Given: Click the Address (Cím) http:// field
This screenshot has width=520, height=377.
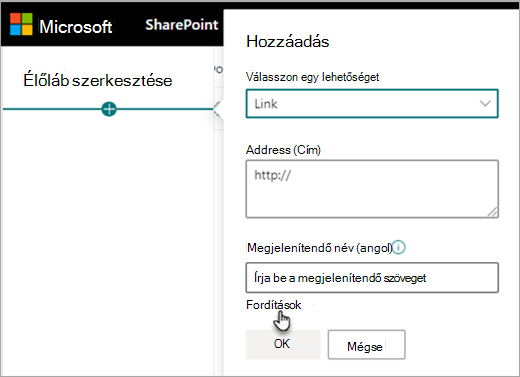Looking at the screenshot, I should [372, 189].
